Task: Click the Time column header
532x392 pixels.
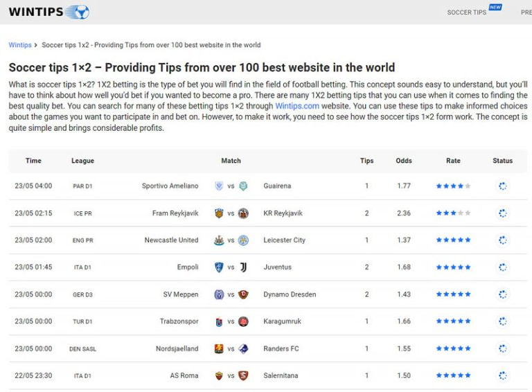Action: (x=33, y=161)
